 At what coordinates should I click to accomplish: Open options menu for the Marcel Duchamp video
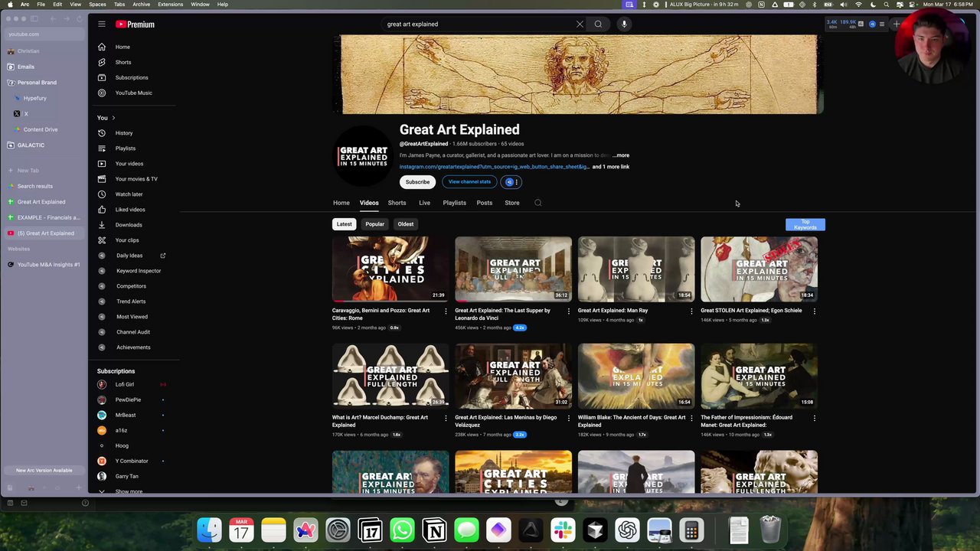[446, 419]
